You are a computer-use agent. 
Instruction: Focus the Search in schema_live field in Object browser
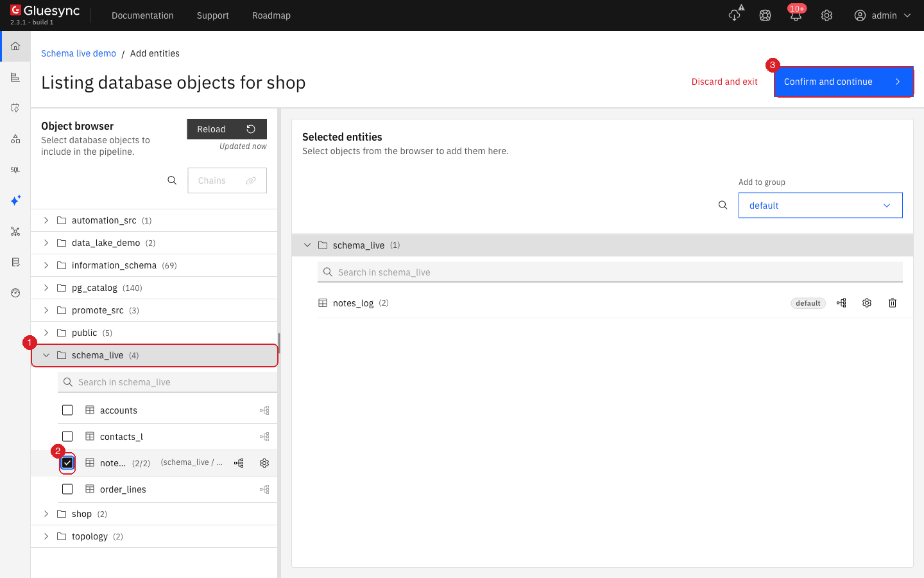point(167,382)
